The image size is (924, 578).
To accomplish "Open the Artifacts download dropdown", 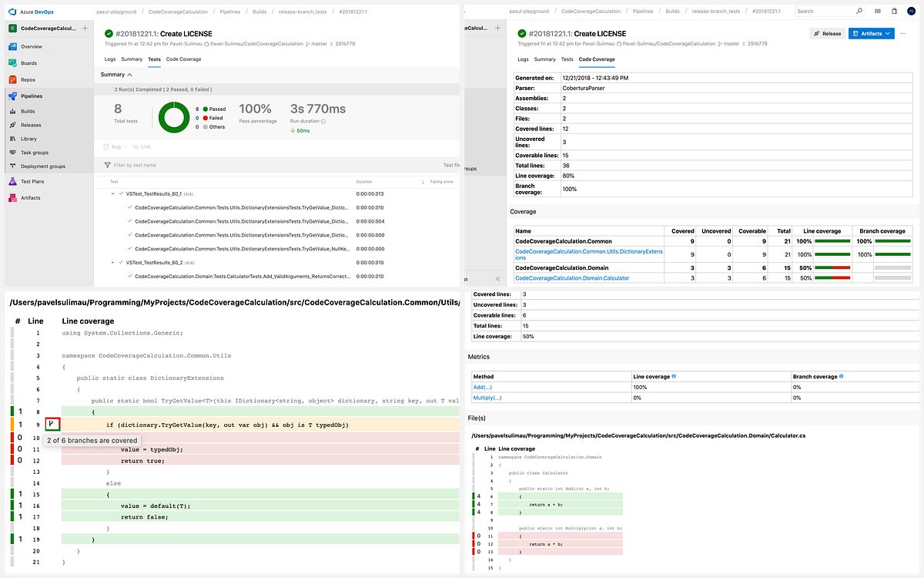I will pyautogui.click(x=871, y=33).
